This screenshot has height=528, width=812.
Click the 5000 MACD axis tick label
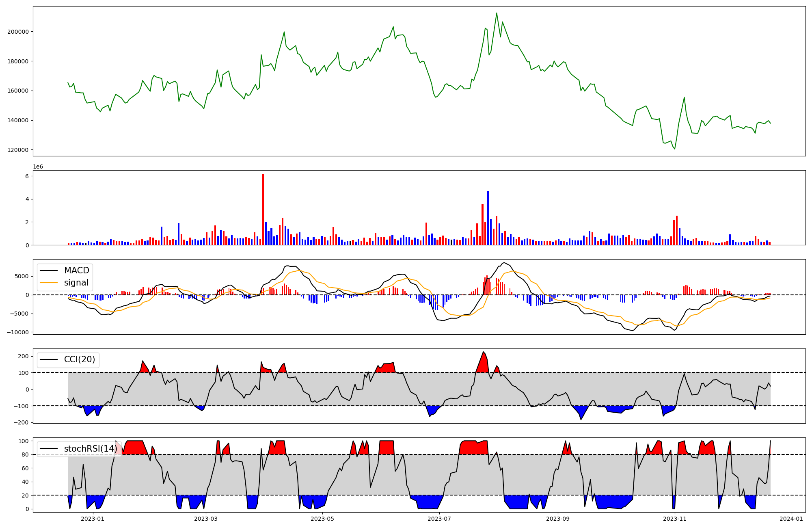(21, 276)
